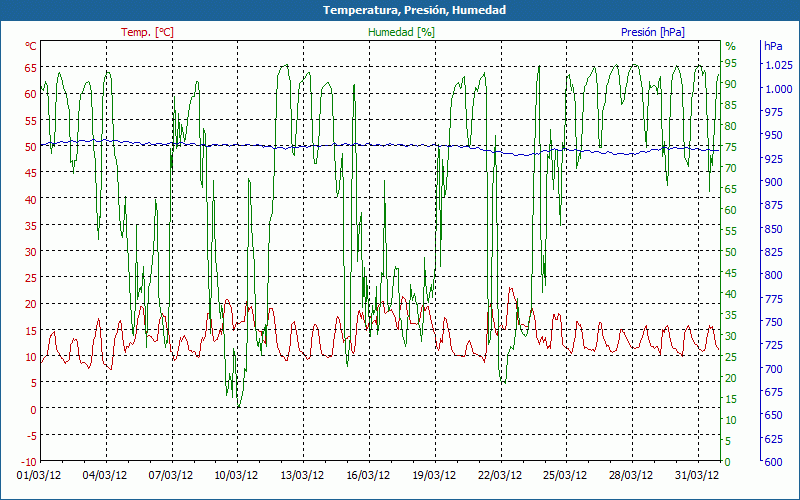This screenshot has width=800, height=500.
Task: Click '85' on the green humidity axis
Action: 731,105
